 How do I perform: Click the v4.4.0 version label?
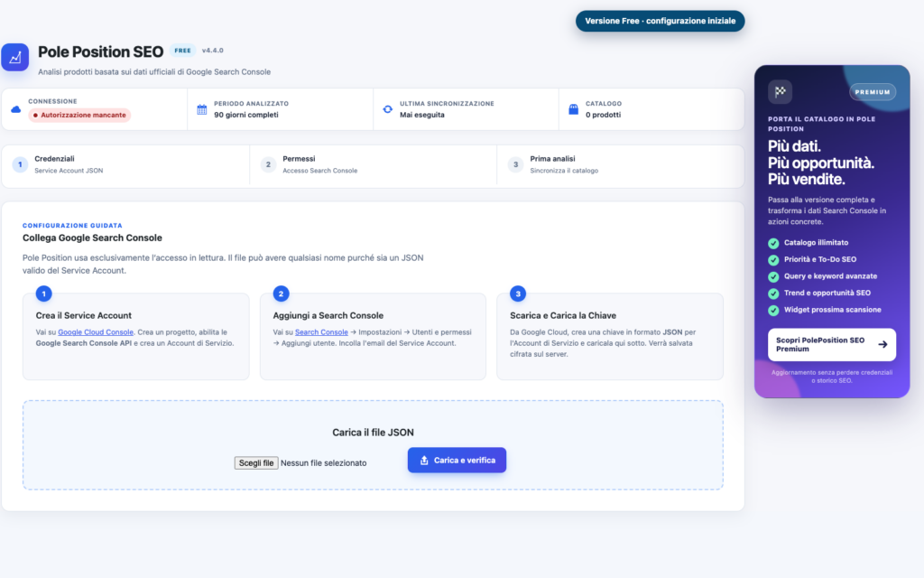(x=213, y=51)
